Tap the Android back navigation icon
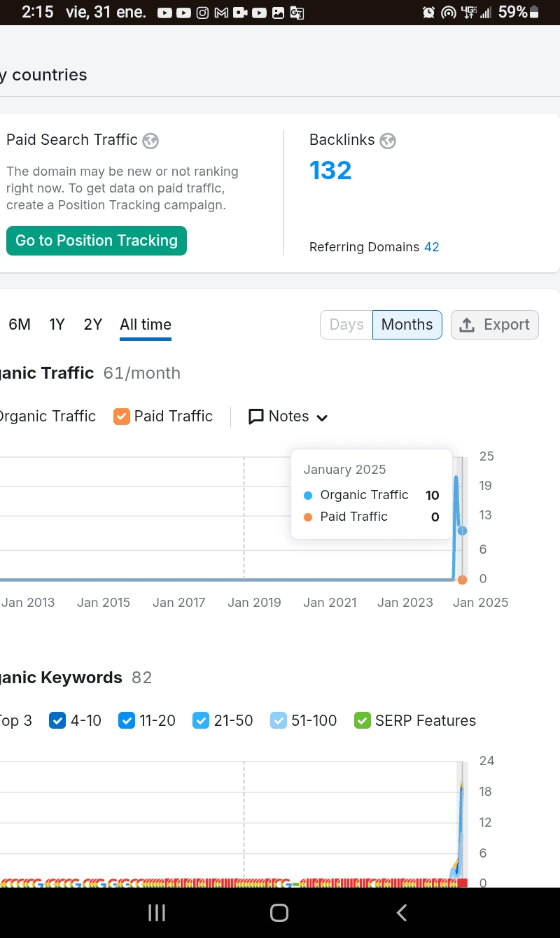Screen dimensions: 560x938 pos(402,912)
